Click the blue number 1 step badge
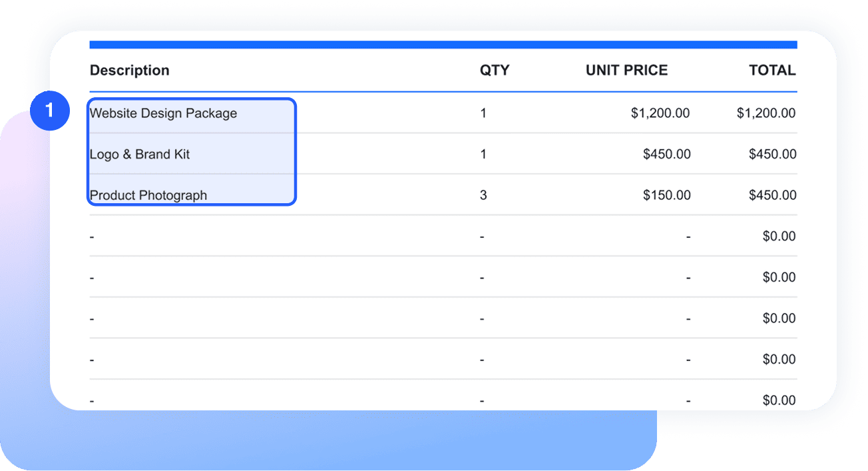The width and height of the screenshot is (868, 471). [x=50, y=111]
